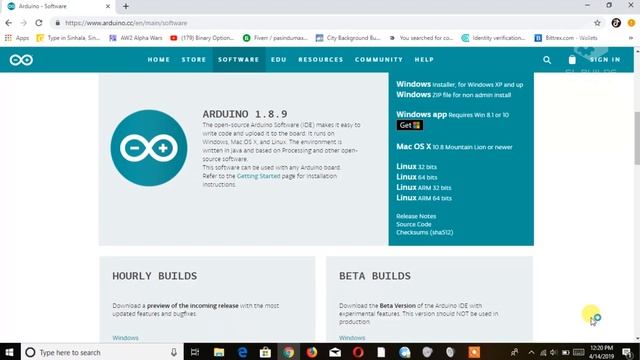Open the EDU menu item
Viewport: 640px width, 360px height.
point(279,60)
